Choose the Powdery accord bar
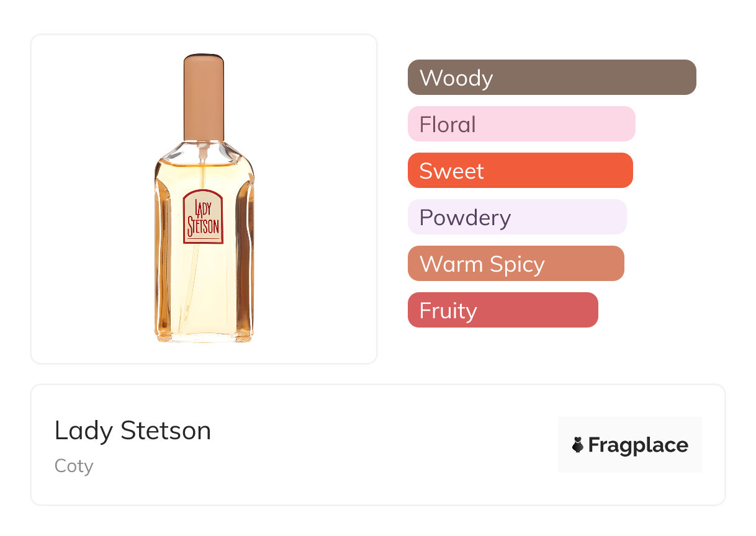 (x=517, y=217)
